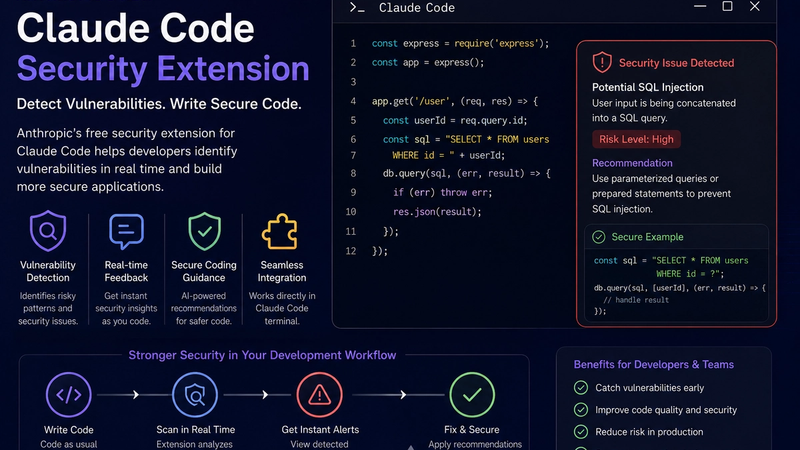Click the Vulnerability Detection shield icon
Viewport: 800px width, 450px height.
coord(48,231)
